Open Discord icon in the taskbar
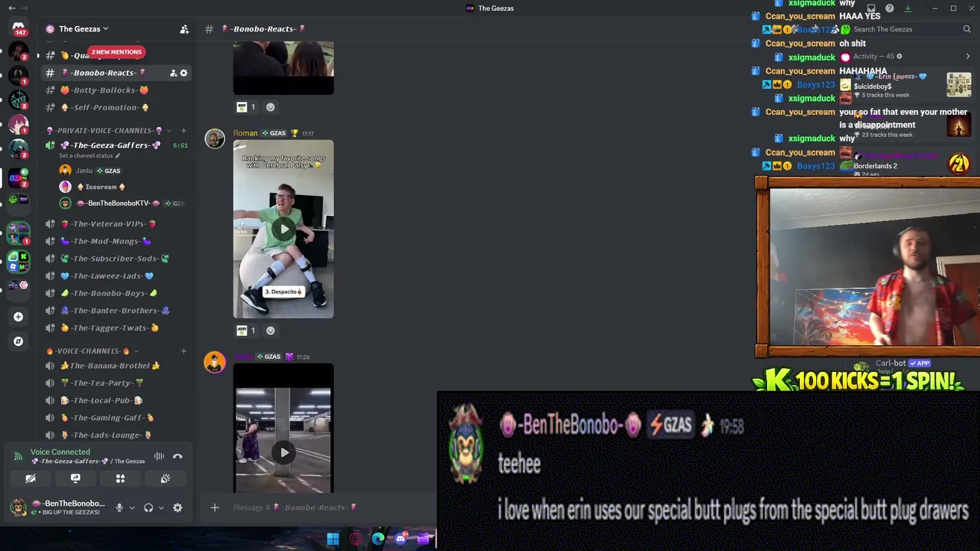This screenshot has width=980, height=551. click(x=400, y=539)
